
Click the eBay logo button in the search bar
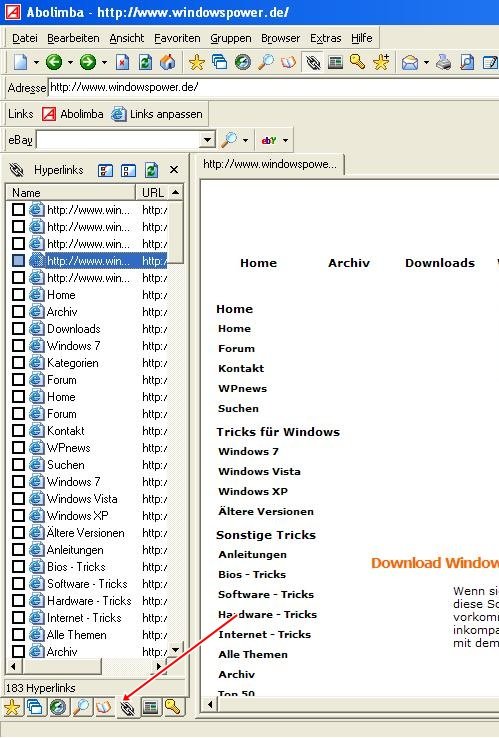(269, 140)
